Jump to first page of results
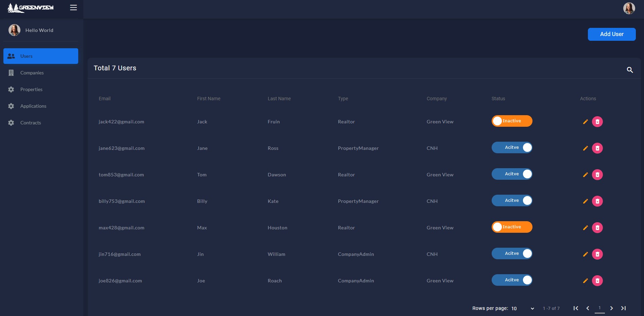 [x=576, y=308]
